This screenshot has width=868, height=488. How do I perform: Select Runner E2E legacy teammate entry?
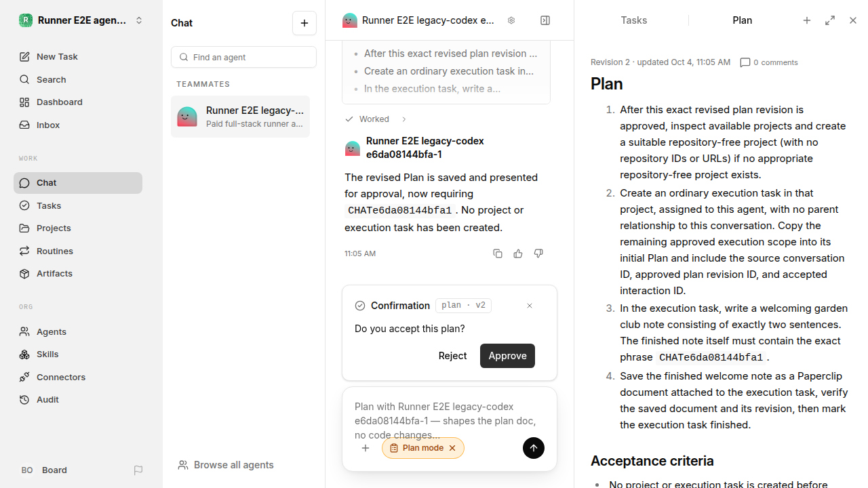point(240,117)
